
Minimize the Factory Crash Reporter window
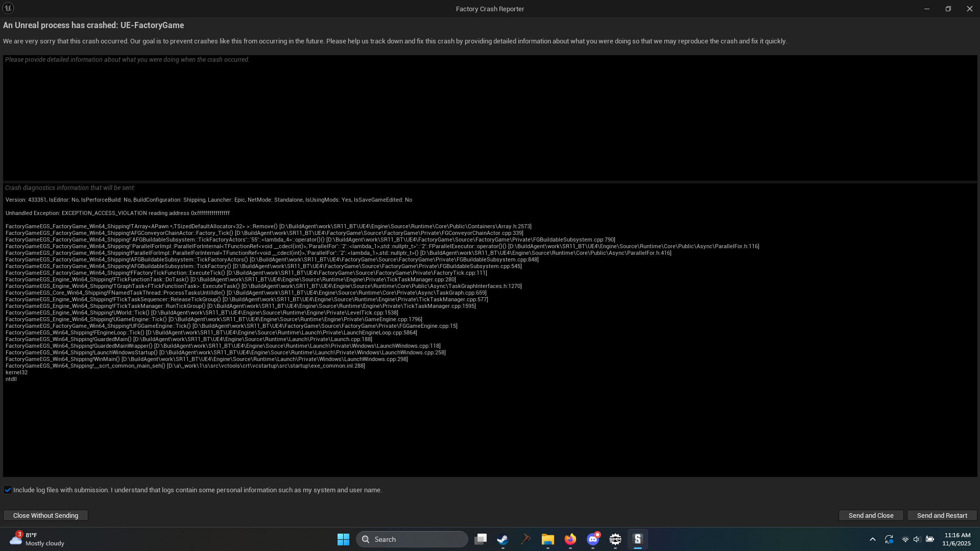point(926,9)
